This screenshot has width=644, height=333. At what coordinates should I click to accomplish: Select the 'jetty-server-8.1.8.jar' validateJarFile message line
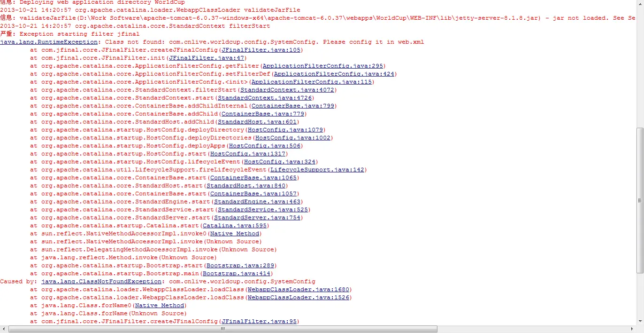pos(318,18)
